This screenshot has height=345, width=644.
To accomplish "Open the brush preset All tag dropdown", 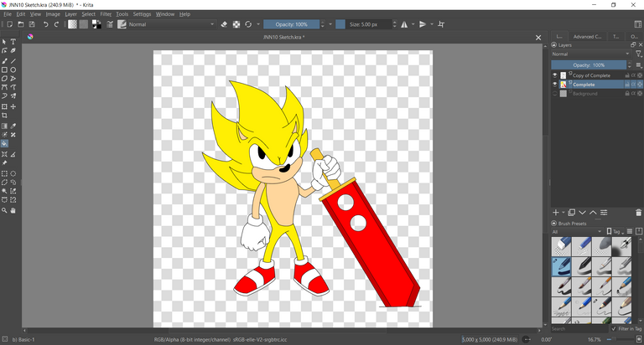I will [x=577, y=232].
